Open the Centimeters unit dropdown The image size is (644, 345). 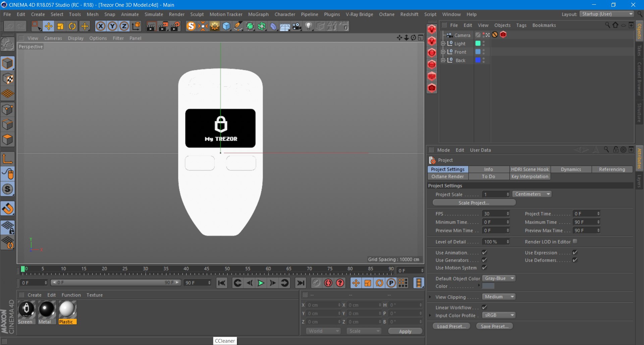(x=532, y=194)
